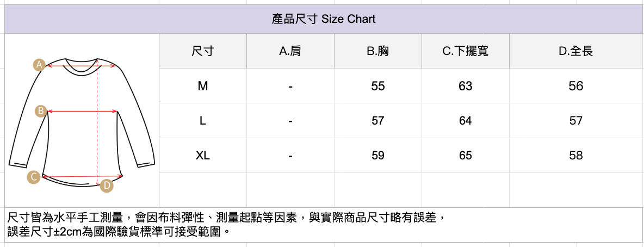Select the 尺寸 column header cell

point(203,51)
